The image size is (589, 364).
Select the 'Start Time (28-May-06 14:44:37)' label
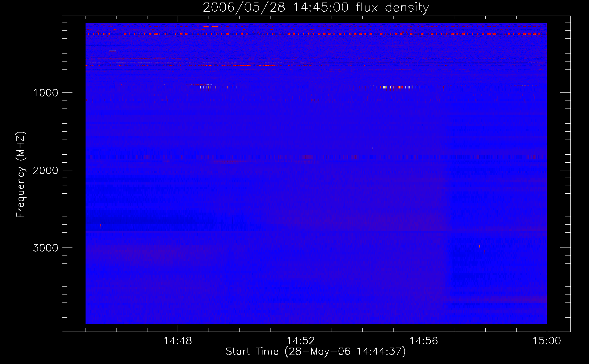(x=316, y=352)
